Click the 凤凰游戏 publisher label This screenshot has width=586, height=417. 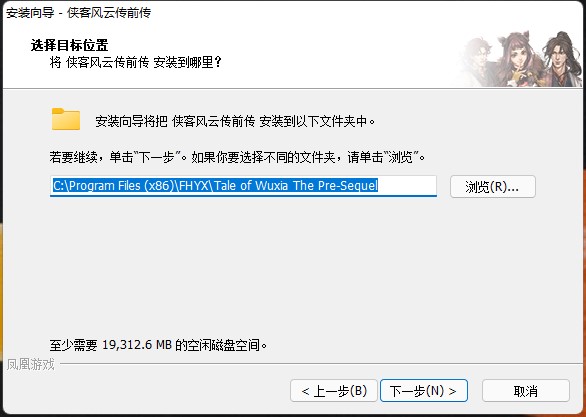[31, 364]
